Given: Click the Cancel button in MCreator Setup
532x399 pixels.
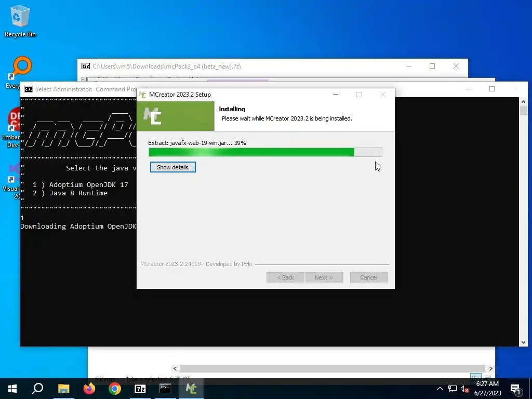Looking at the screenshot, I should pyautogui.click(x=369, y=277).
